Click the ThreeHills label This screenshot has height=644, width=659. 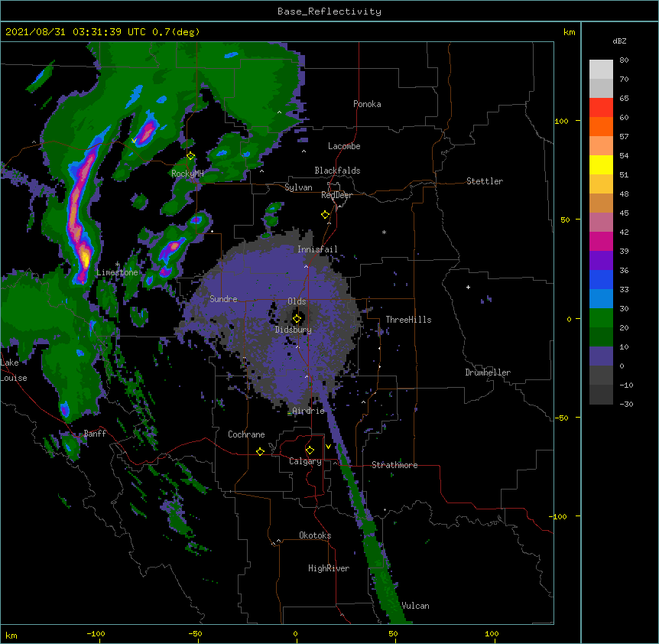tap(408, 320)
